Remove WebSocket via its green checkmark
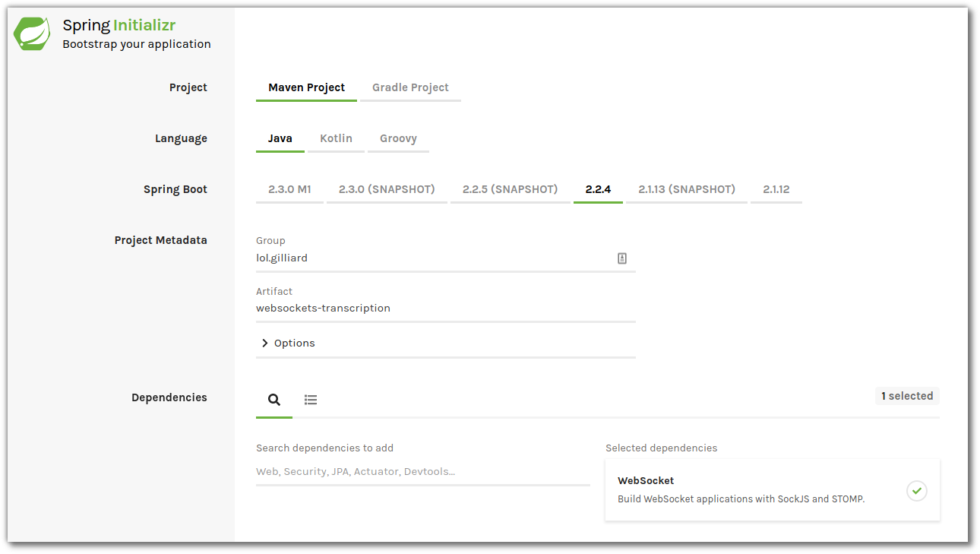The width and height of the screenshot is (980, 554). point(917,491)
